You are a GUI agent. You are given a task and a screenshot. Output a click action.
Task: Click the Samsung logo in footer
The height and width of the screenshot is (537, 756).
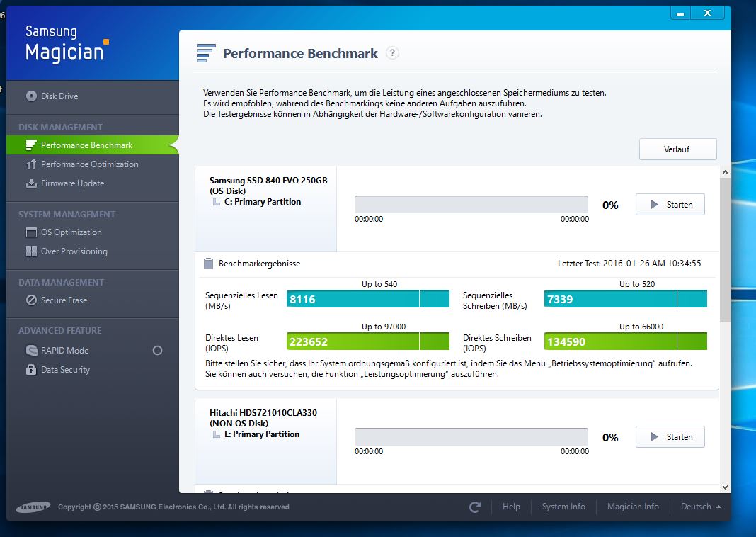pos(33,507)
